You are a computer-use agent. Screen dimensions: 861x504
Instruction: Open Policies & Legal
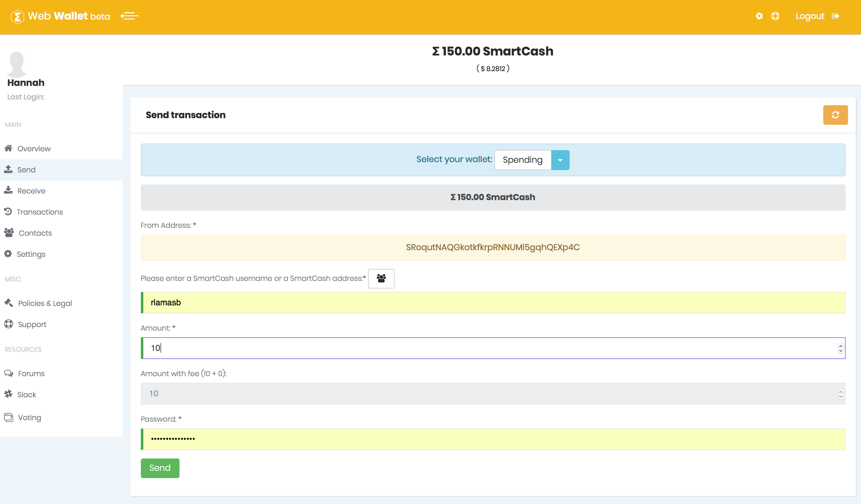click(45, 303)
